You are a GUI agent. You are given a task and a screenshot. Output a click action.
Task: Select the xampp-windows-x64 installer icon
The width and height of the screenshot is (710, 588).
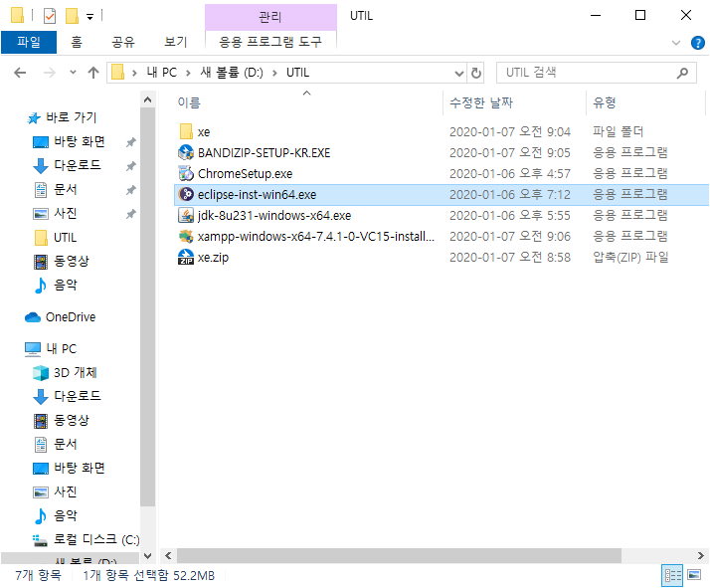[186, 236]
